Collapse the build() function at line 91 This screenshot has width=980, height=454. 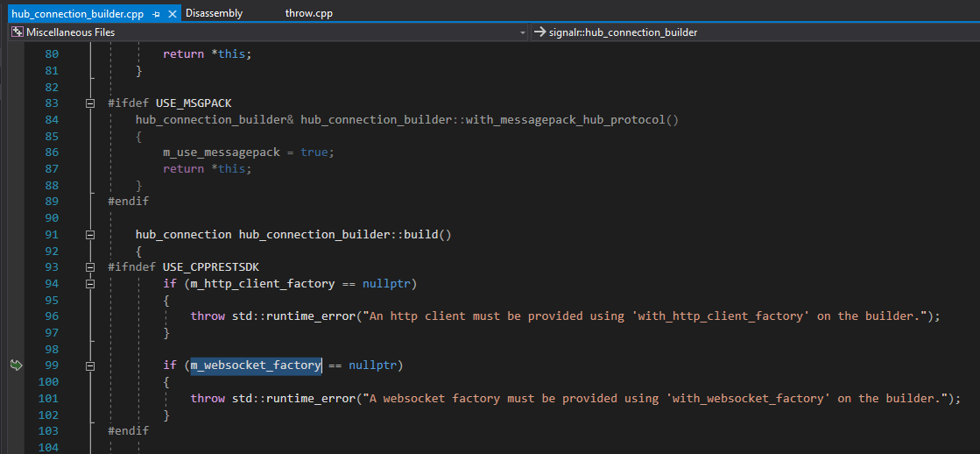[x=90, y=235]
